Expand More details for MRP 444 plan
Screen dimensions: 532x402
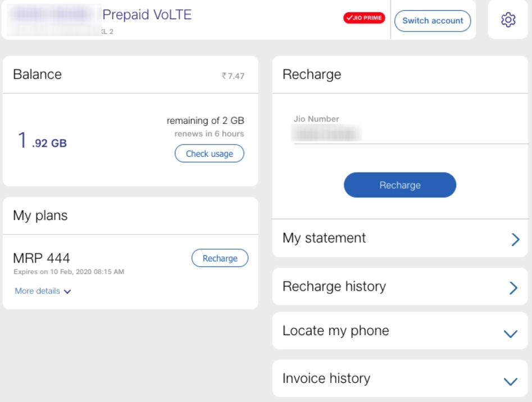[43, 291]
